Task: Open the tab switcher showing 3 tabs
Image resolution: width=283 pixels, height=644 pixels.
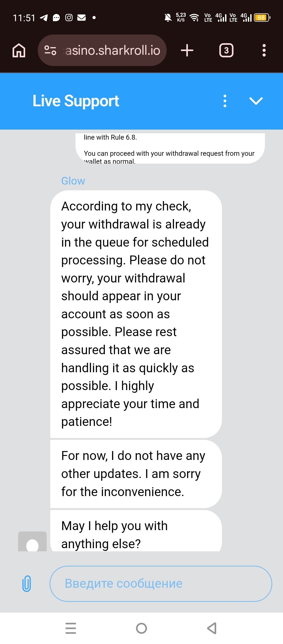Action: (x=226, y=50)
